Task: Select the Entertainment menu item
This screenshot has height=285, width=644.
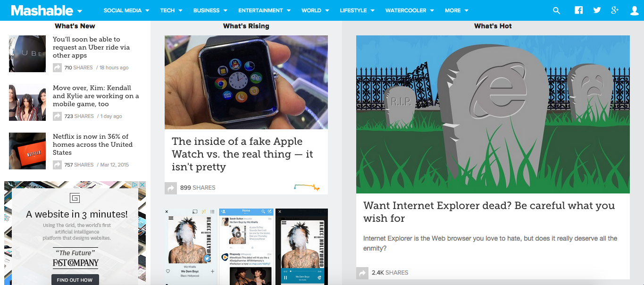Action: 264,10
